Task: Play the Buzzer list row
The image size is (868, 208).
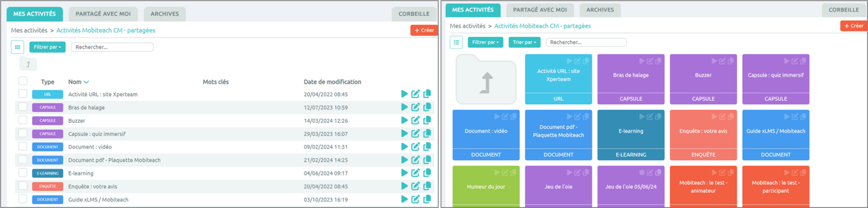Action: [x=404, y=120]
